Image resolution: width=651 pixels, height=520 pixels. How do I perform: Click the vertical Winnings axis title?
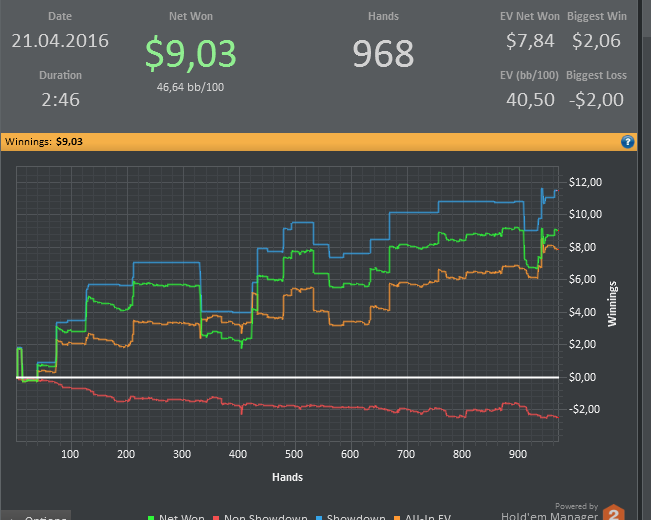point(612,304)
